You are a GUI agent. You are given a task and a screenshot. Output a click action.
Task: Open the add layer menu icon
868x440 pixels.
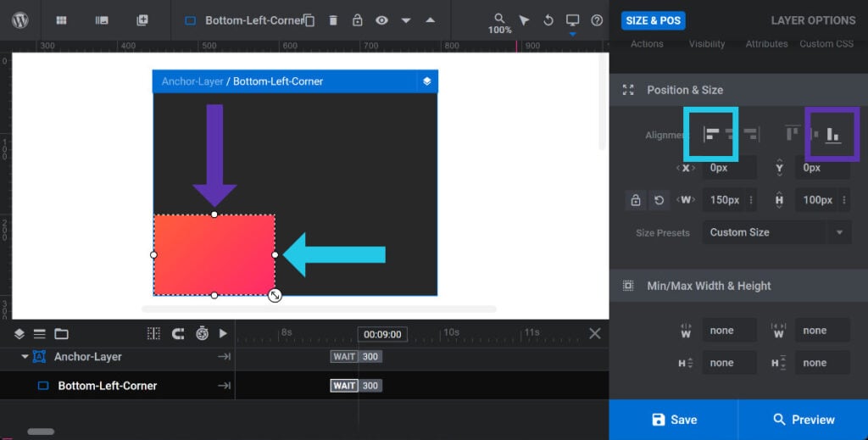142,20
